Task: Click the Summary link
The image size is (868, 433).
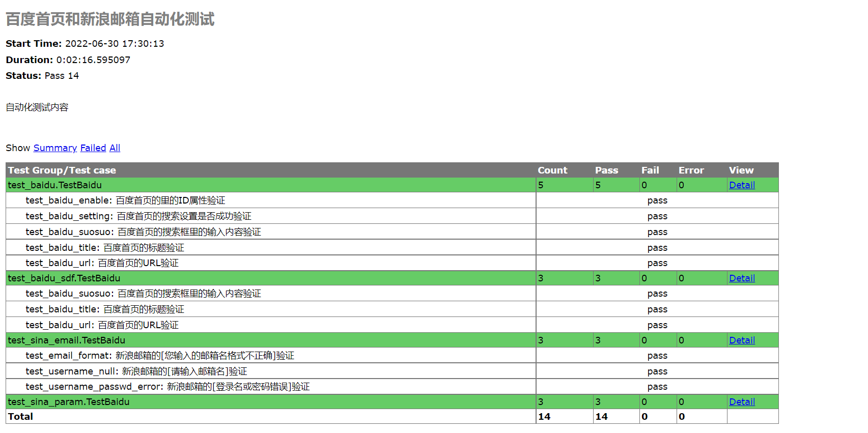Action: click(55, 148)
